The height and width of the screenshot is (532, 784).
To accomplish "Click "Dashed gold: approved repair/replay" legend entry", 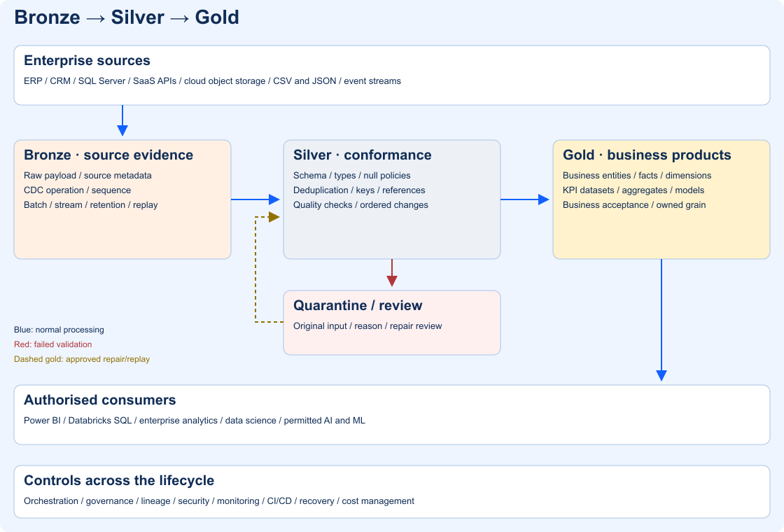I will pyautogui.click(x=82, y=359).
